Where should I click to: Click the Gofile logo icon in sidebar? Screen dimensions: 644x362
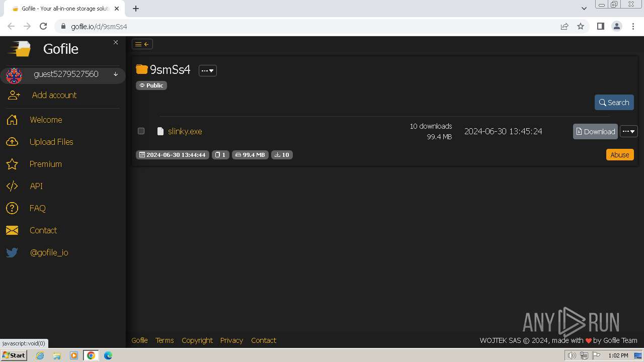19,49
